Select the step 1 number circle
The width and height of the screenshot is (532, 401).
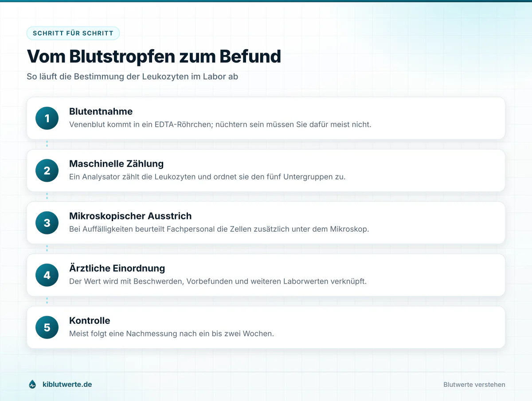pos(47,118)
